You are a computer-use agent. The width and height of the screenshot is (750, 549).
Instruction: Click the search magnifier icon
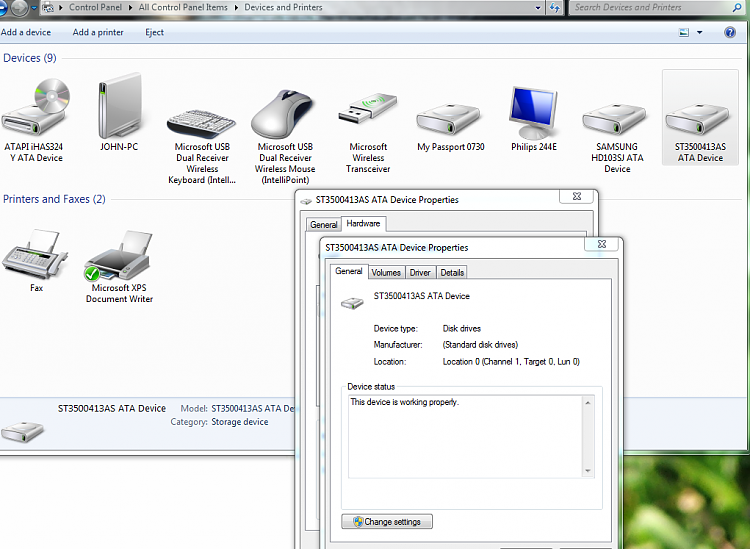pyautogui.click(x=737, y=7)
